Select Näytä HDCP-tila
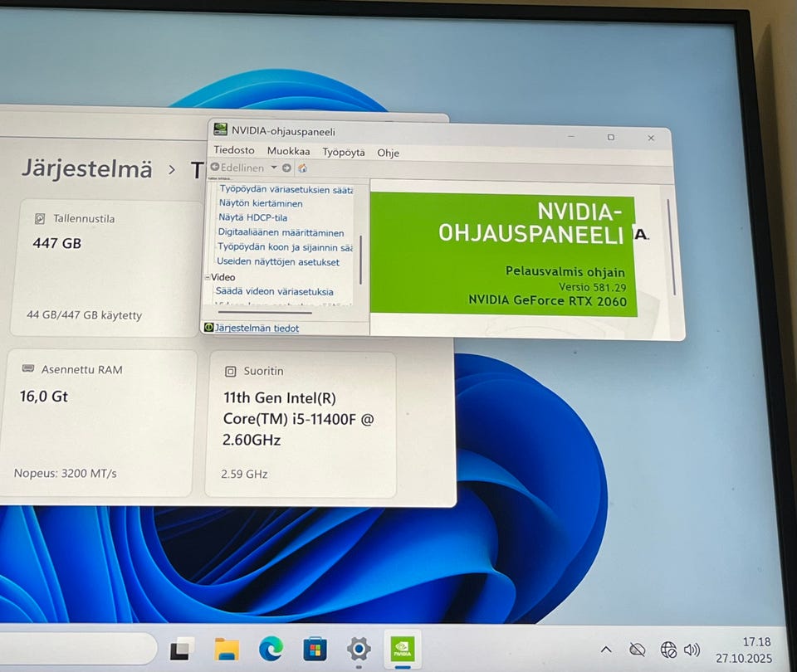This screenshot has width=797, height=672. click(252, 217)
